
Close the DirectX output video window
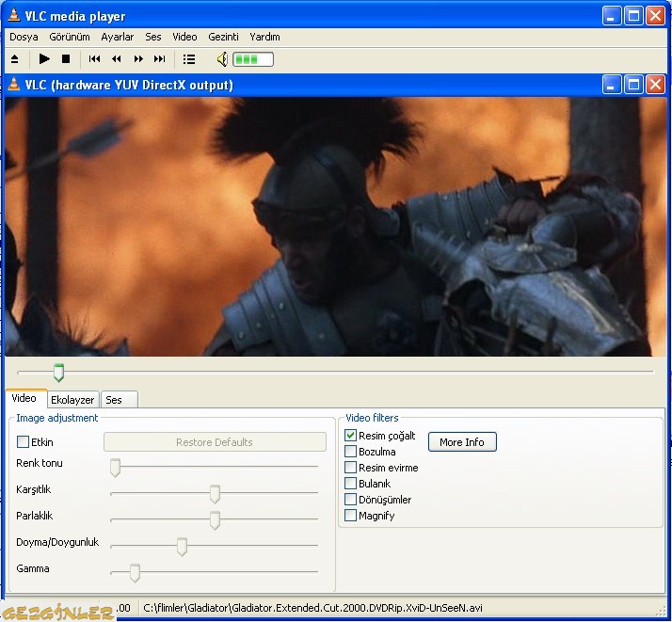(655, 85)
